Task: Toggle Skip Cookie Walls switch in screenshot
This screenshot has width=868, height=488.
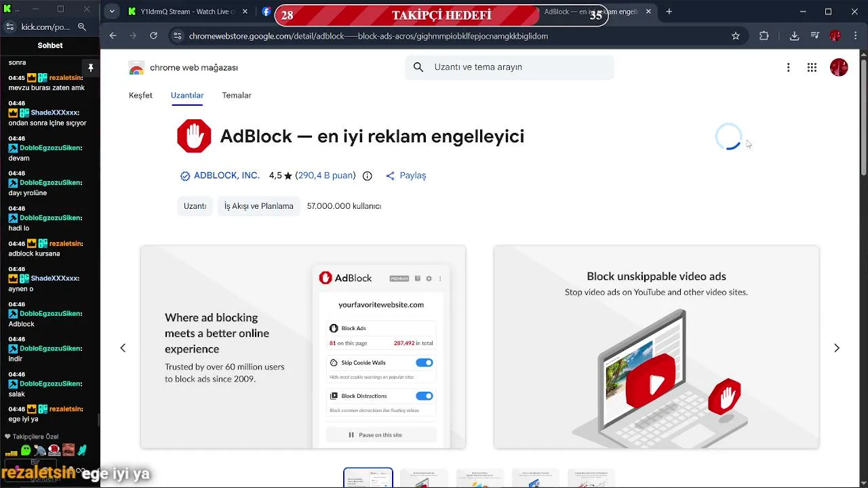Action: pos(425,363)
